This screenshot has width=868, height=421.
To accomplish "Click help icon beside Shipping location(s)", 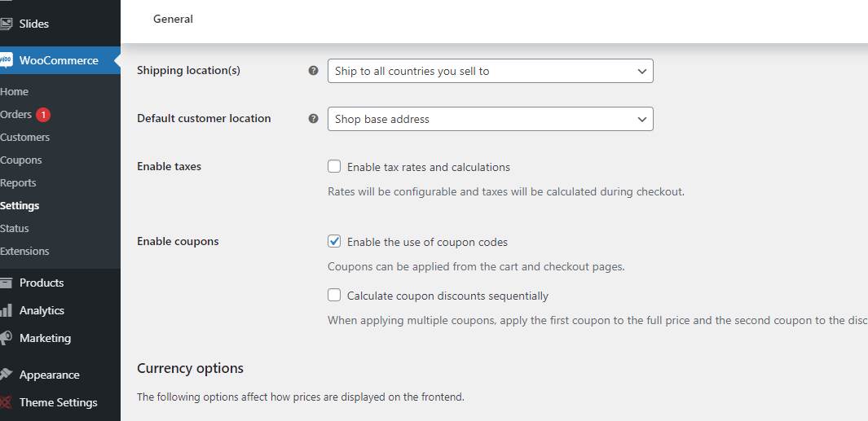I will pyautogui.click(x=313, y=71).
